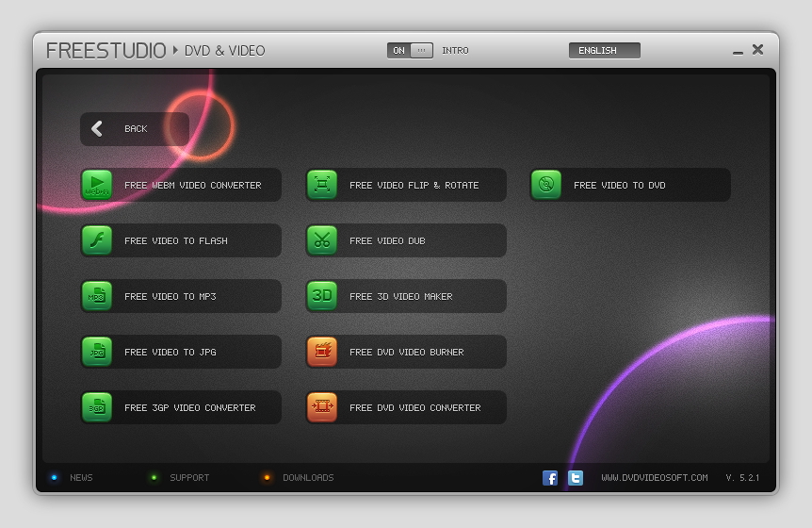Launch Free DVD Video Burner
This screenshot has width=812, height=528.
(406, 352)
